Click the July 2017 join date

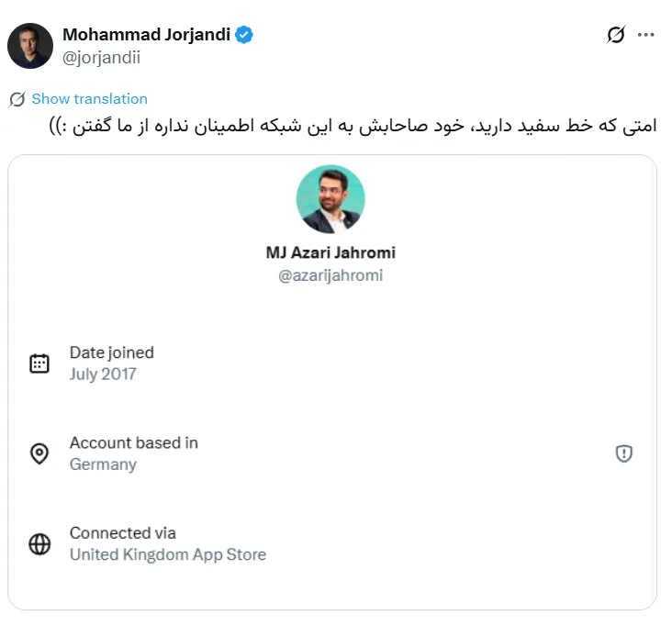(x=103, y=374)
